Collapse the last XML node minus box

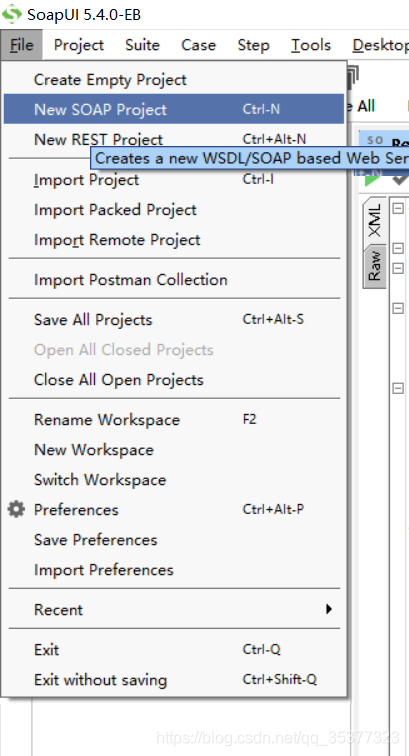398,388
